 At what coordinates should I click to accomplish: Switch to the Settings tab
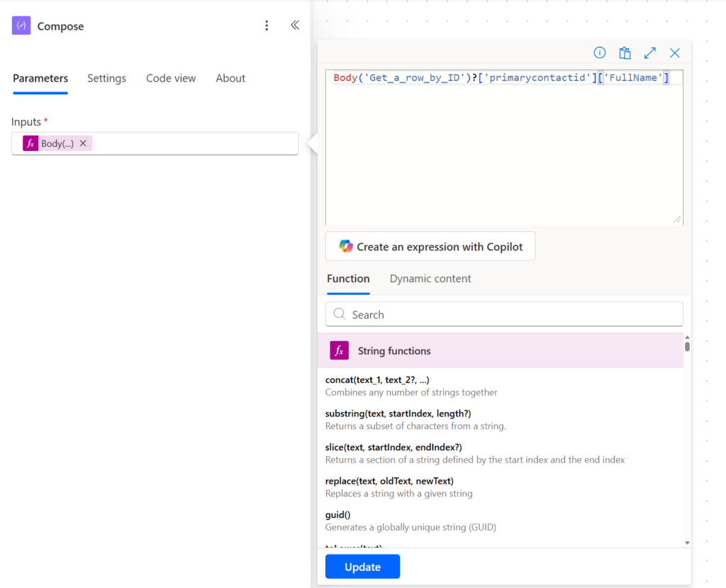106,79
